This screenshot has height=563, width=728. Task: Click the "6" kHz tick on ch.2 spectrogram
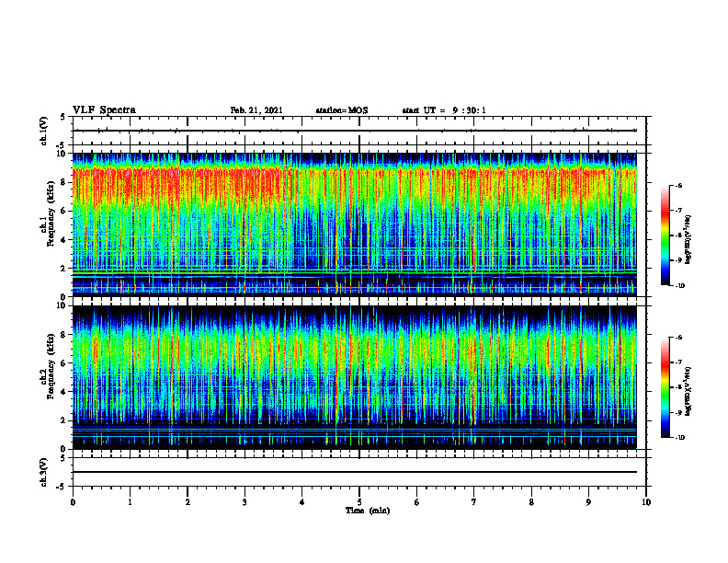pos(64,363)
